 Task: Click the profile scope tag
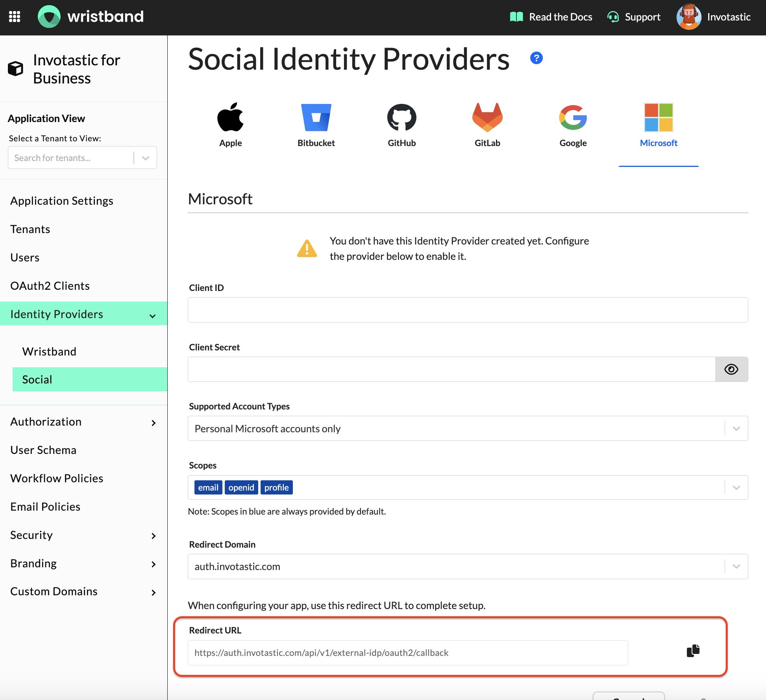pyautogui.click(x=276, y=487)
